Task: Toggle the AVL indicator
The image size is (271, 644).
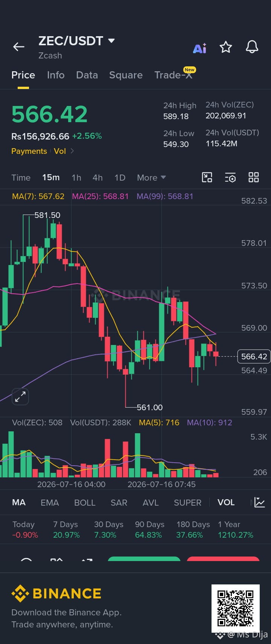Action: [x=151, y=503]
